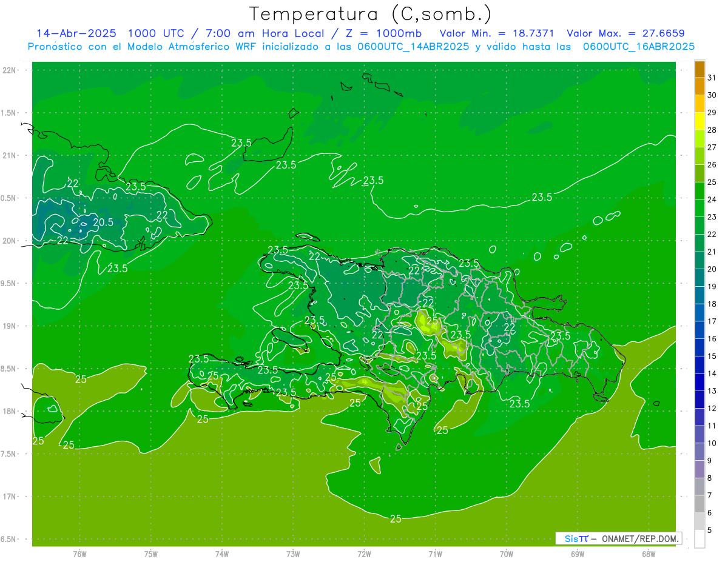Click legend swatch between 17 and 18
This screenshot has width=728, height=562.
coord(699,313)
